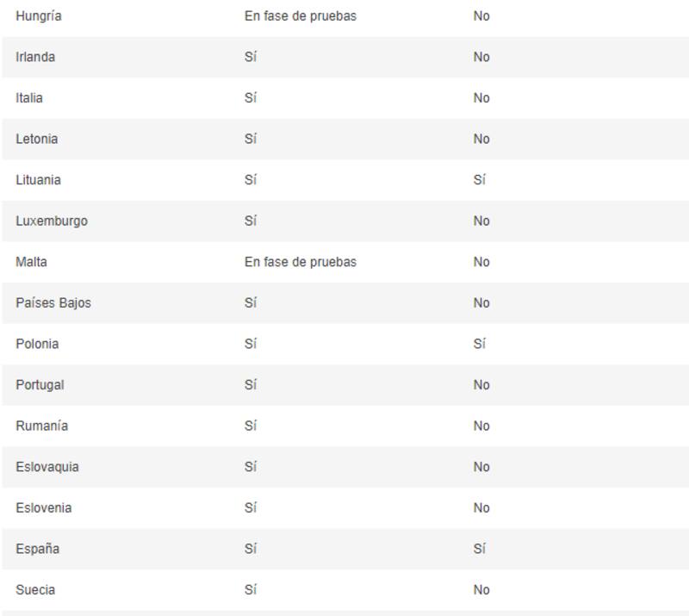
Task: Click "En fase de pruebas" in Hungría row
Action: [301, 16]
